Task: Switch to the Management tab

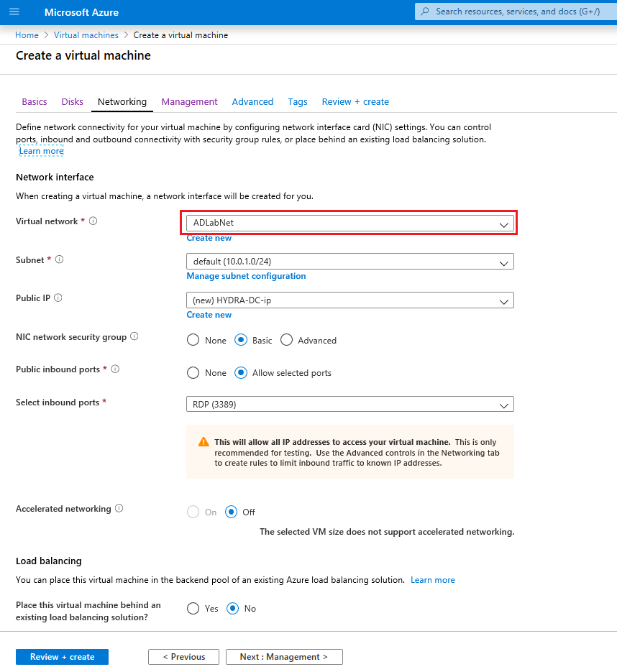Action: [x=189, y=102]
